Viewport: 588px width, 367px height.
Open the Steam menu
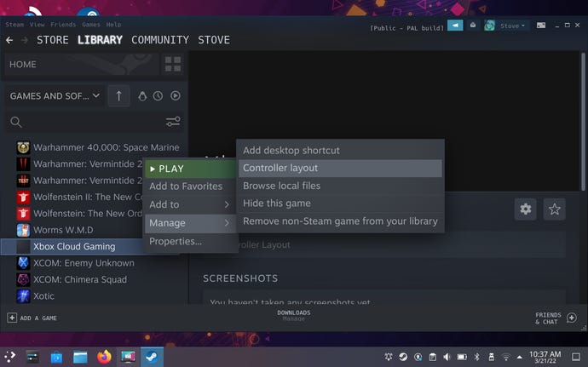tap(14, 25)
